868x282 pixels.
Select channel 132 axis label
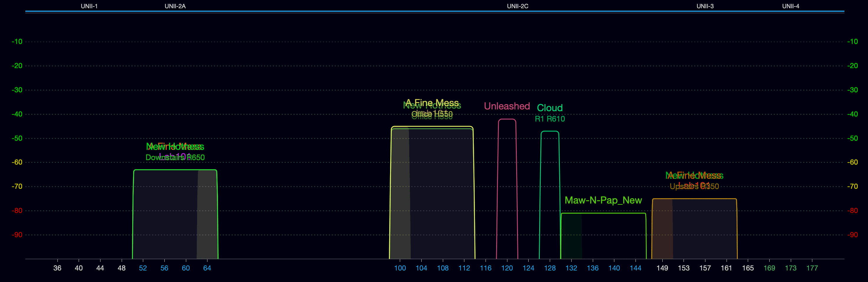coord(571,268)
